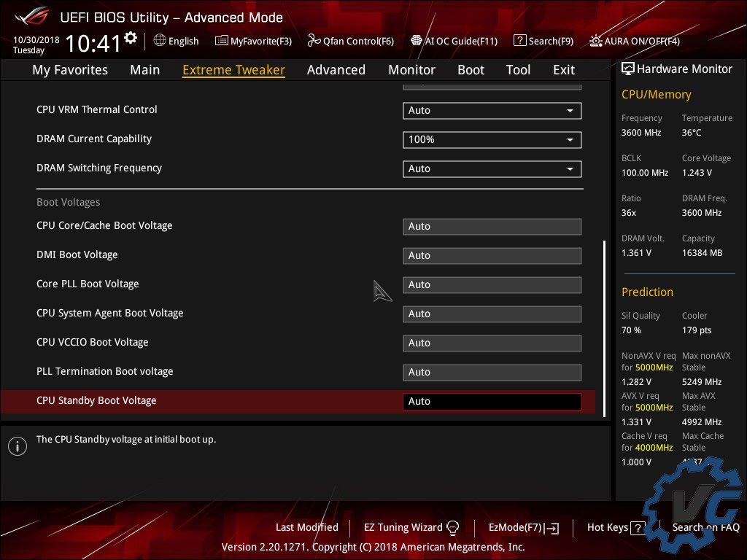
Task: Click MyFavorite(F3) label
Action: coord(261,42)
